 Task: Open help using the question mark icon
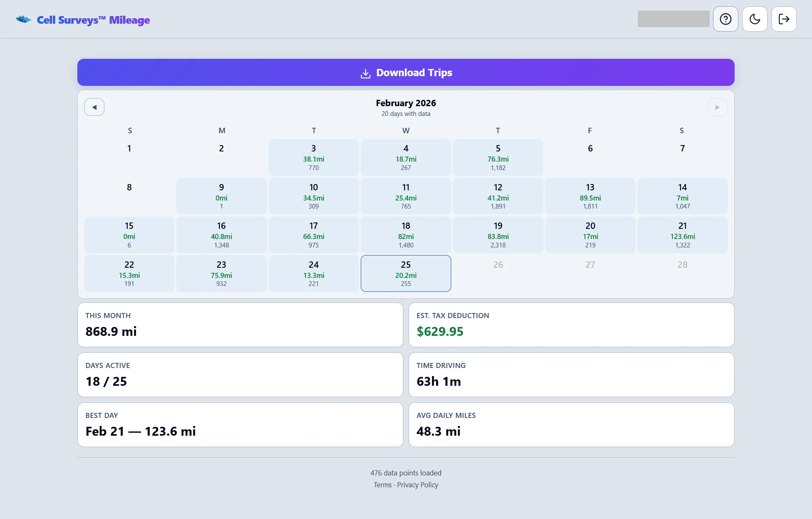click(x=726, y=19)
